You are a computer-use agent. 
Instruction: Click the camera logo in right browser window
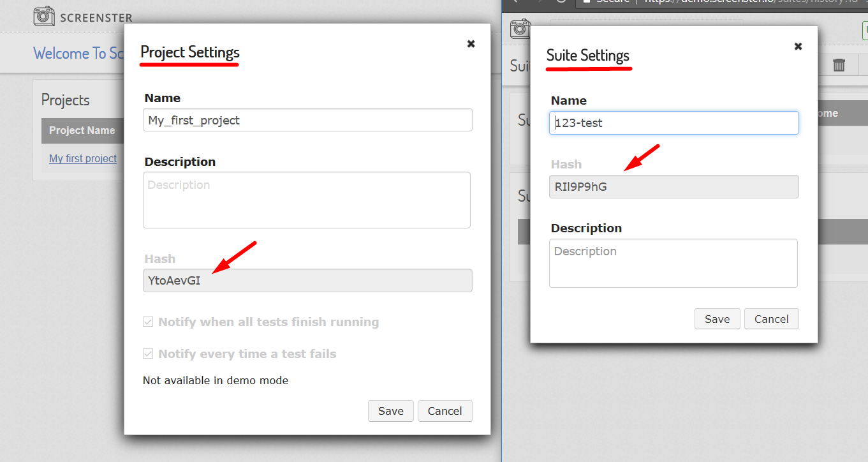click(520, 29)
